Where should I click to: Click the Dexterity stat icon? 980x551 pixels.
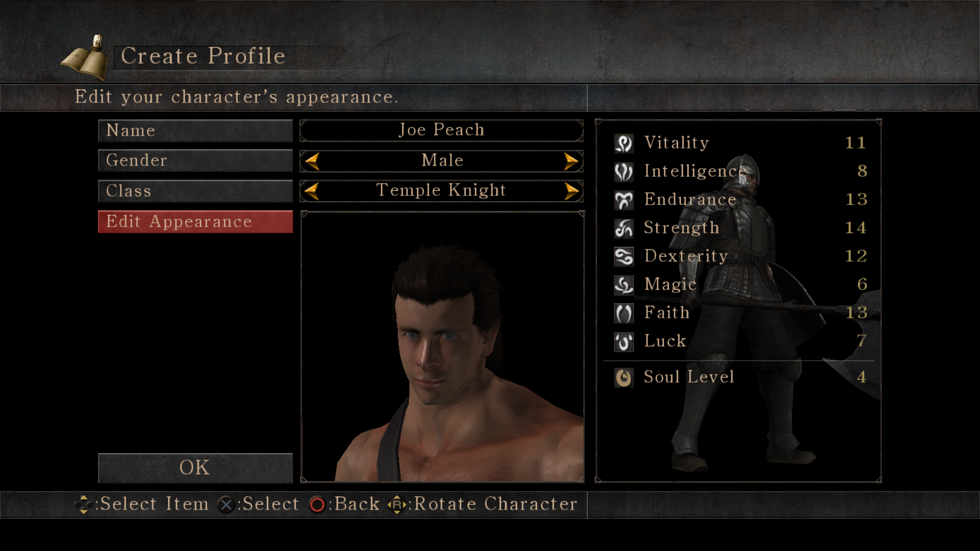pos(623,257)
